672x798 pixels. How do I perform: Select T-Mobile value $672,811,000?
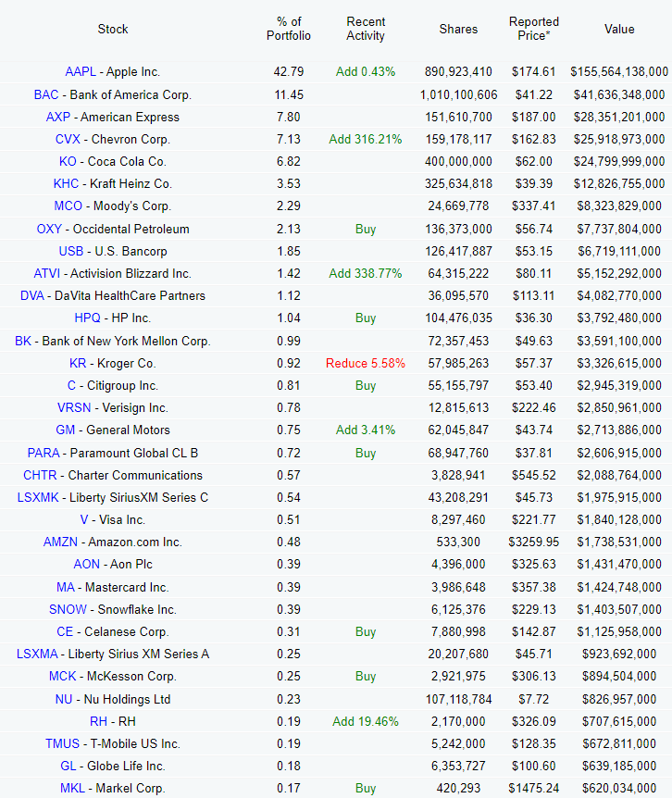point(619,744)
